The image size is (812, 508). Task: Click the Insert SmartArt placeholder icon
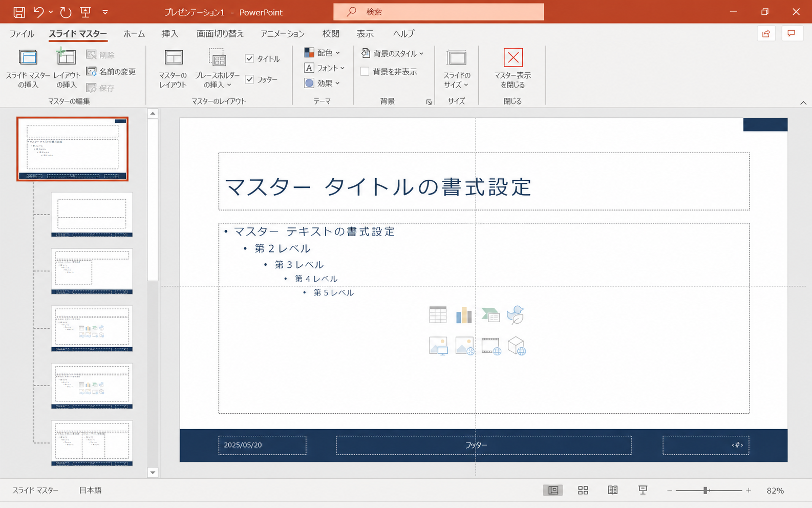(490, 315)
